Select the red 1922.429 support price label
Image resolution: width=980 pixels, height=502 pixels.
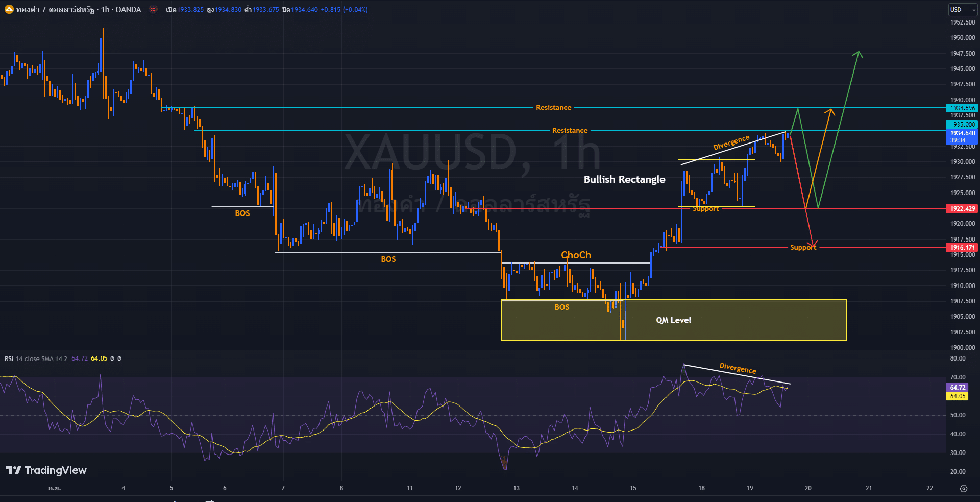pyautogui.click(x=962, y=209)
